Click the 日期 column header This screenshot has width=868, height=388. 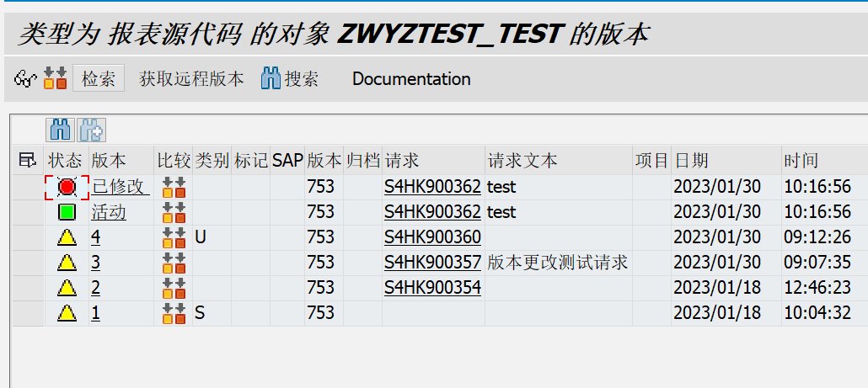[726, 161]
